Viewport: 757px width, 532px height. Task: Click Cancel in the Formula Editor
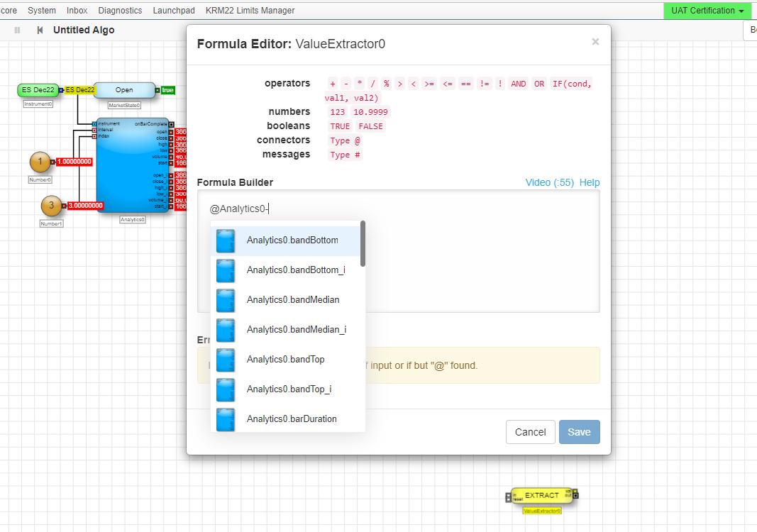click(x=530, y=432)
